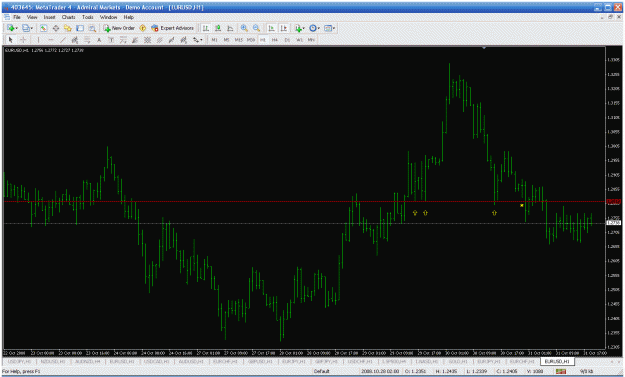Open the Insert menu
The image size is (625, 377).
(x=49, y=17)
